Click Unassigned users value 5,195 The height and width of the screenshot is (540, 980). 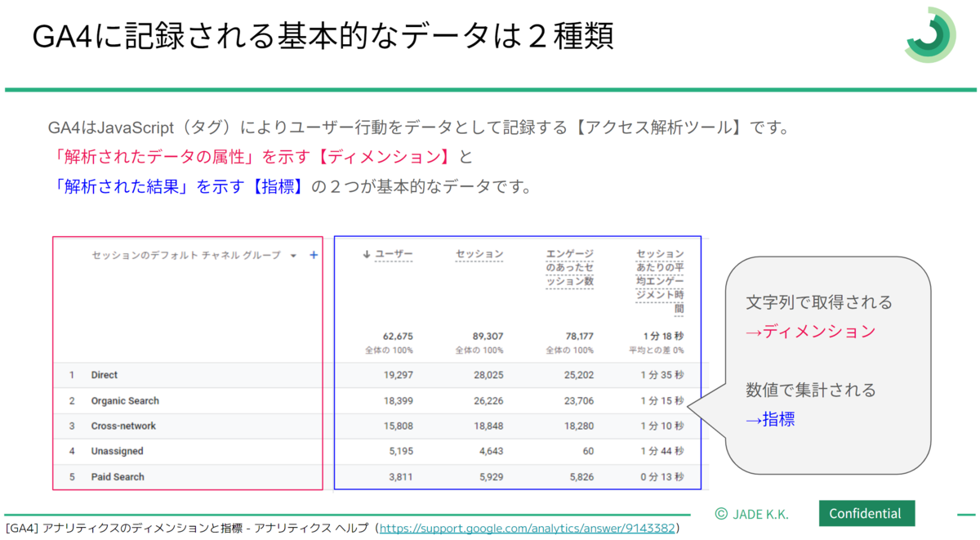pyautogui.click(x=401, y=451)
